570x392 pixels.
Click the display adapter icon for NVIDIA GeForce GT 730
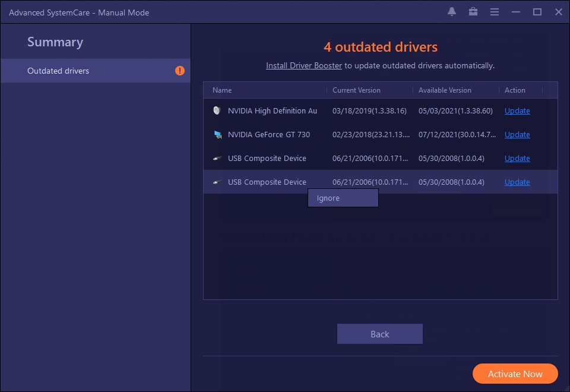[x=217, y=135]
